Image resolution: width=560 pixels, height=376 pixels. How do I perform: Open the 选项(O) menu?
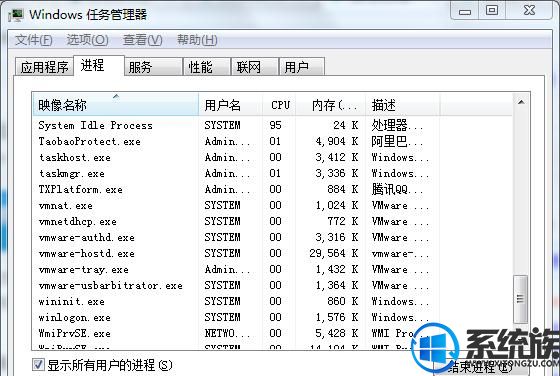[x=88, y=40]
